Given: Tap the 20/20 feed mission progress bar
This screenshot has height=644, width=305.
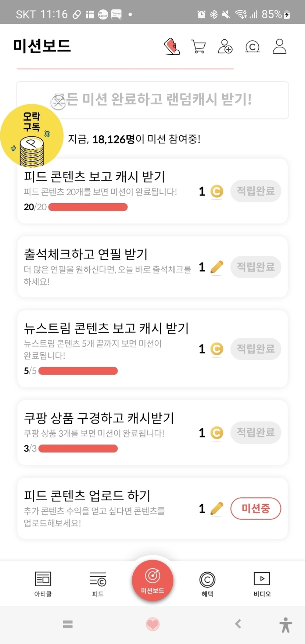Looking at the screenshot, I should pyautogui.click(x=88, y=207).
